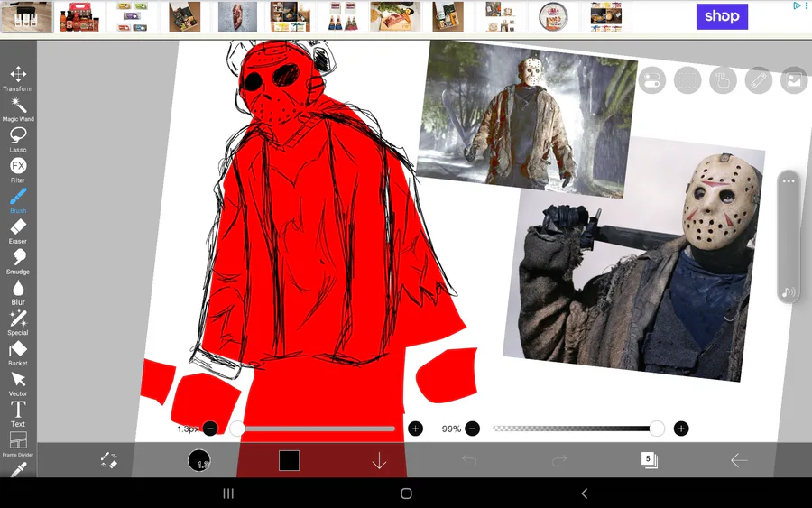
Task: Select the Transform tool
Action: tap(18, 79)
